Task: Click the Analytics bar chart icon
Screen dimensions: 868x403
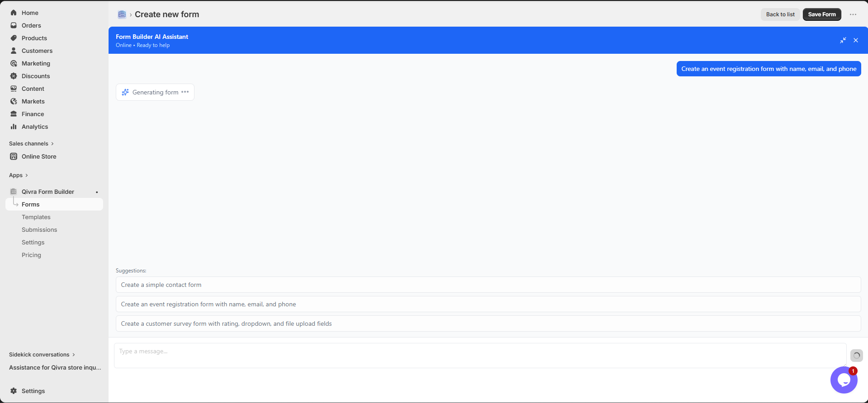Action: click(x=14, y=127)
